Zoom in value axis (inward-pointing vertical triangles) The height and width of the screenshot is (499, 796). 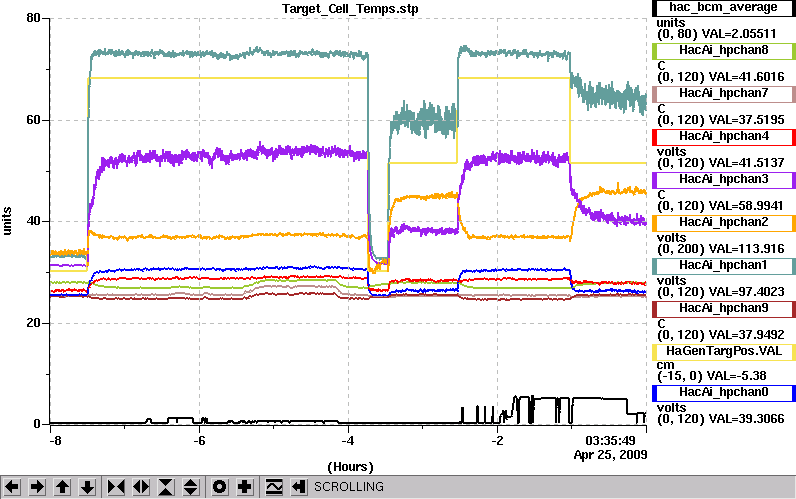(165, 487)
